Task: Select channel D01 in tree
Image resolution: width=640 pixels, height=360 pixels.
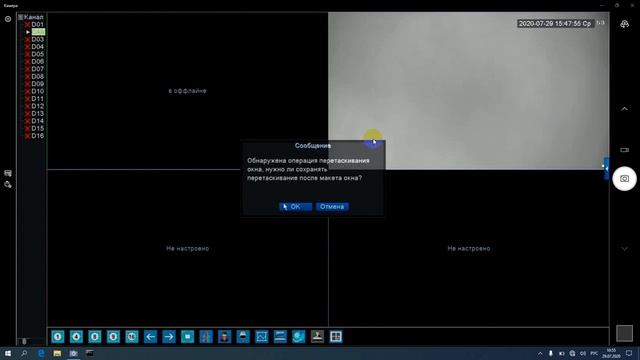Action: pyautogui.click(x=37, y=24)
